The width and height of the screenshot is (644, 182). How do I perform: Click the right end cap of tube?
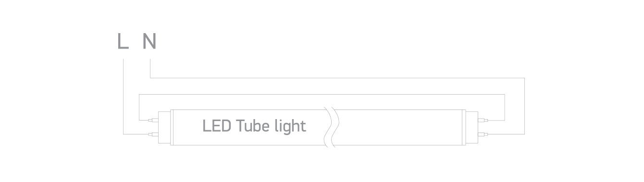[x=471, y=127]
